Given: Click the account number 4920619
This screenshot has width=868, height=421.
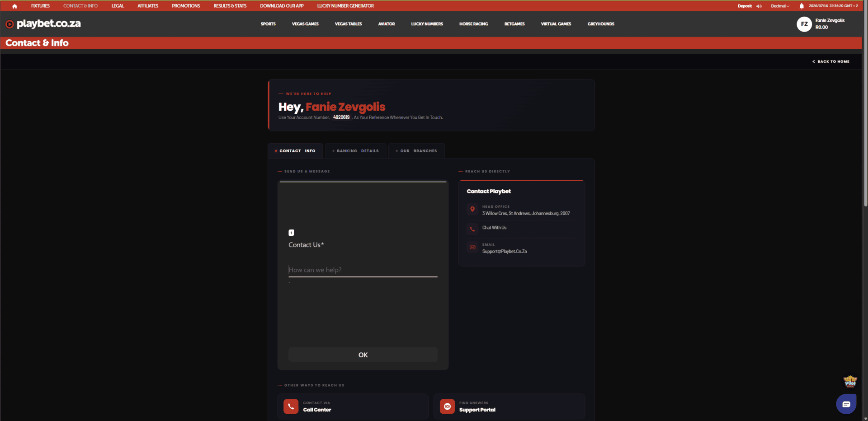Looking at the screenshot, I should (341, 117).
